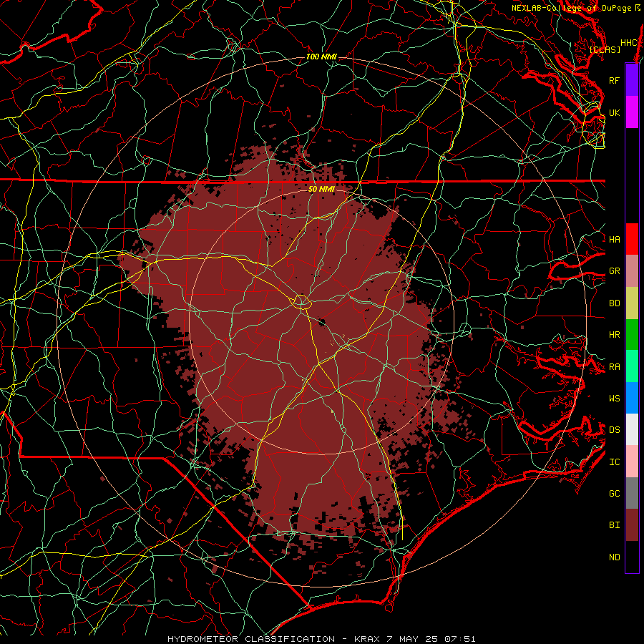Viewport: 644px width, 644px height.
Task: Click the IC legend label
Action: pos(614,462)
